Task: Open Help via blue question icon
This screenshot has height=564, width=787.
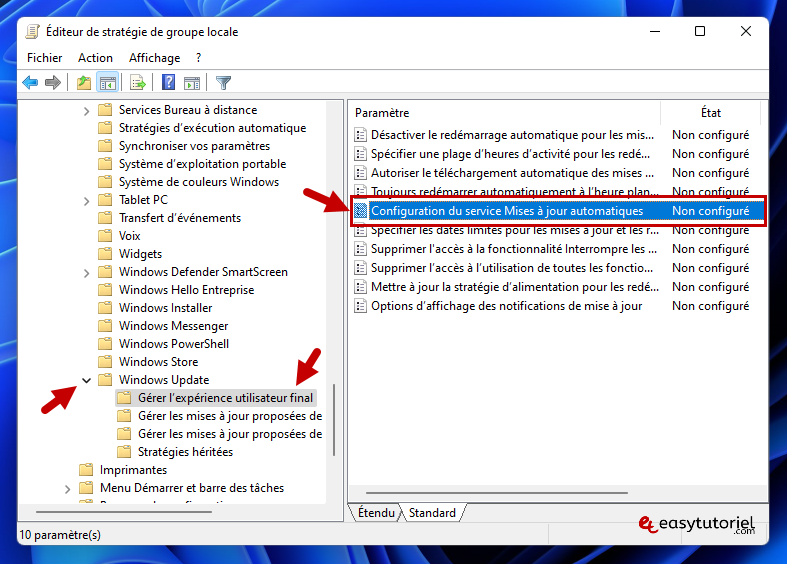Action: tap(169, 82)
